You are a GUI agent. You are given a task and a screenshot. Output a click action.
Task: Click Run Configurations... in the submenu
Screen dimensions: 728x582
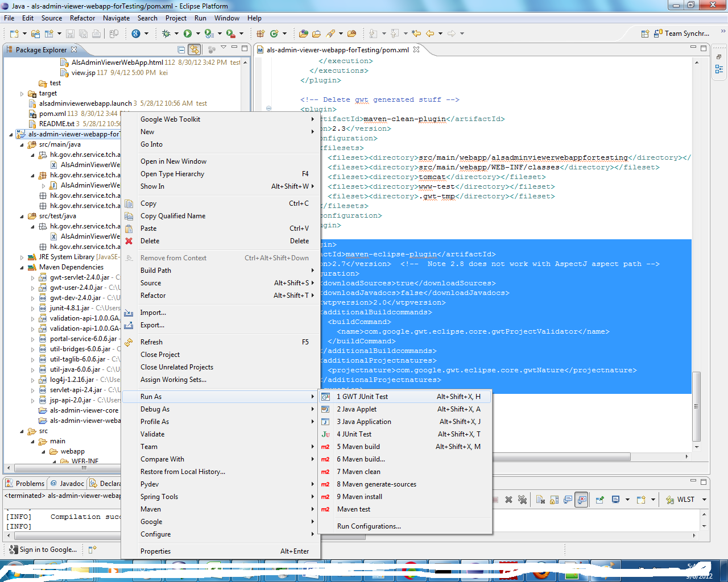(405, 526)
